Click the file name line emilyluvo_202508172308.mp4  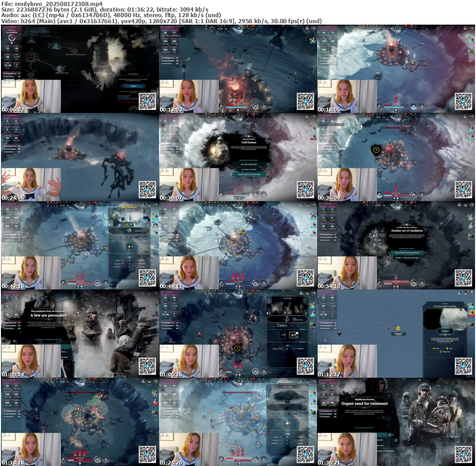tap(52, 4)
